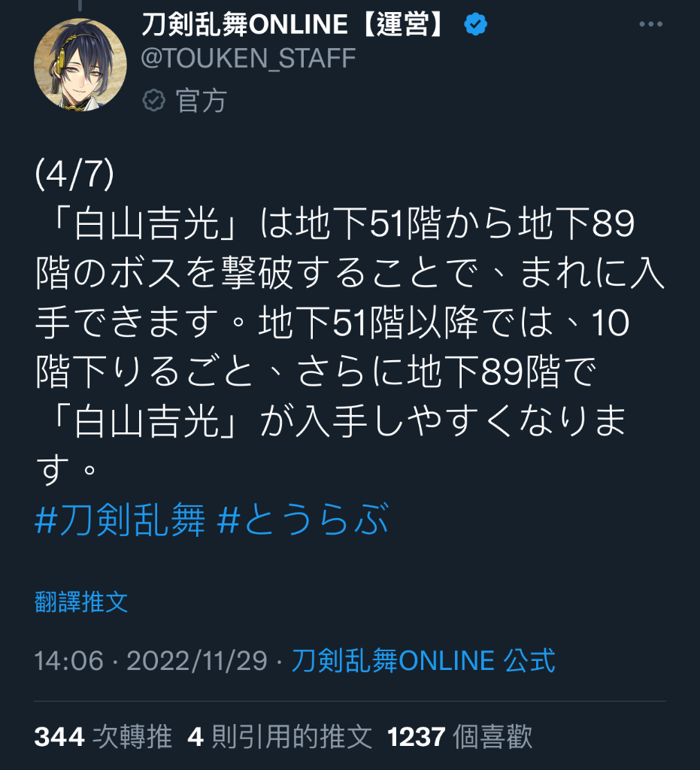The height and width of the screenshot is (770, 700).
Task: Open 刀剣乱舞ONLINE【運営】 display name
Action: pyautogui.click(x=295, y=24)
